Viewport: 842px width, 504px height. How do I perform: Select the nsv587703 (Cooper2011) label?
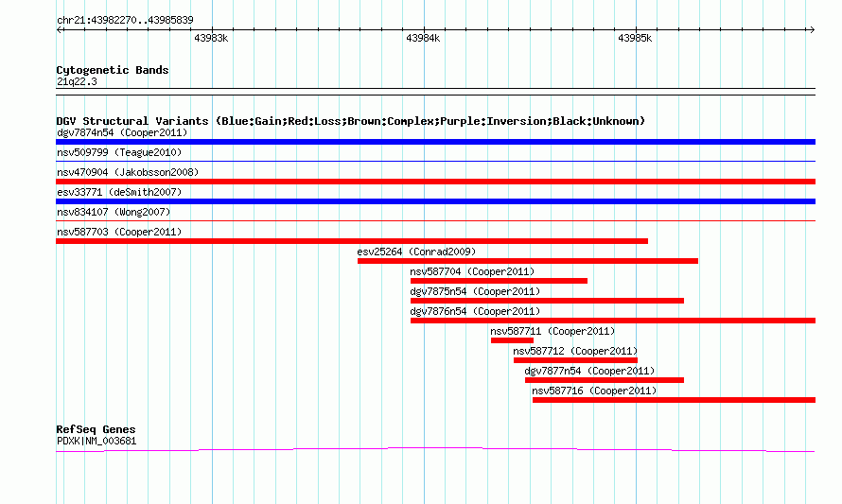(x=119, y=232)
